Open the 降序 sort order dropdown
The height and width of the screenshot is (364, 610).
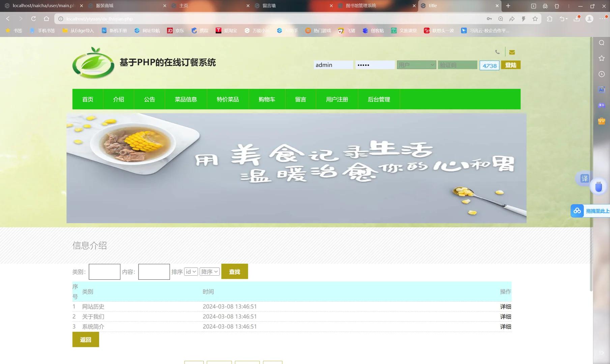point(209,271)
